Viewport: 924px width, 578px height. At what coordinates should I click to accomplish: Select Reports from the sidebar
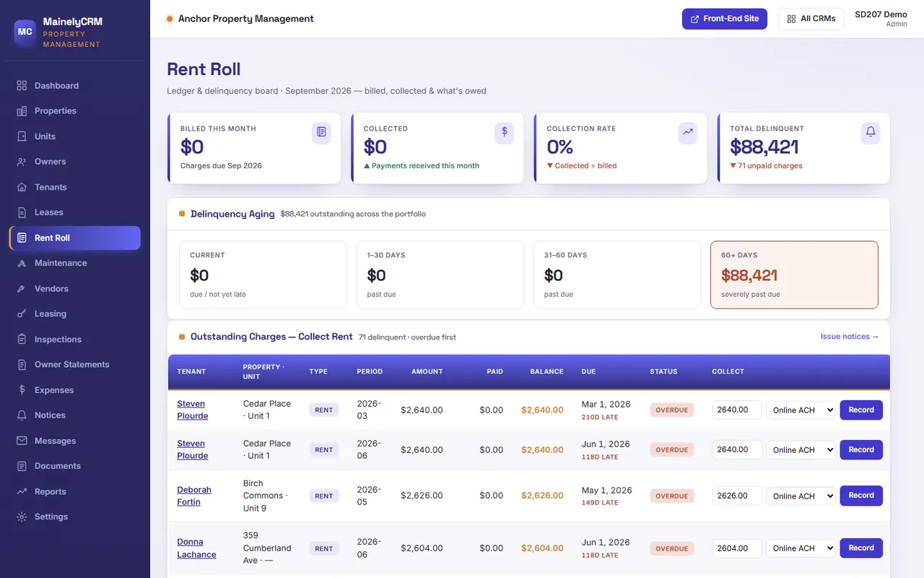(75, 491)
